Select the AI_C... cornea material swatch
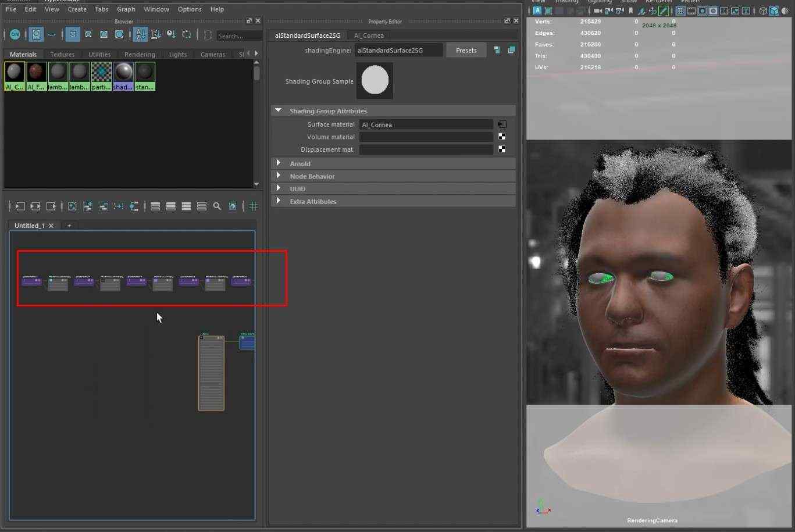This screenshot has height=532, width=795. (x=15, y=76)
